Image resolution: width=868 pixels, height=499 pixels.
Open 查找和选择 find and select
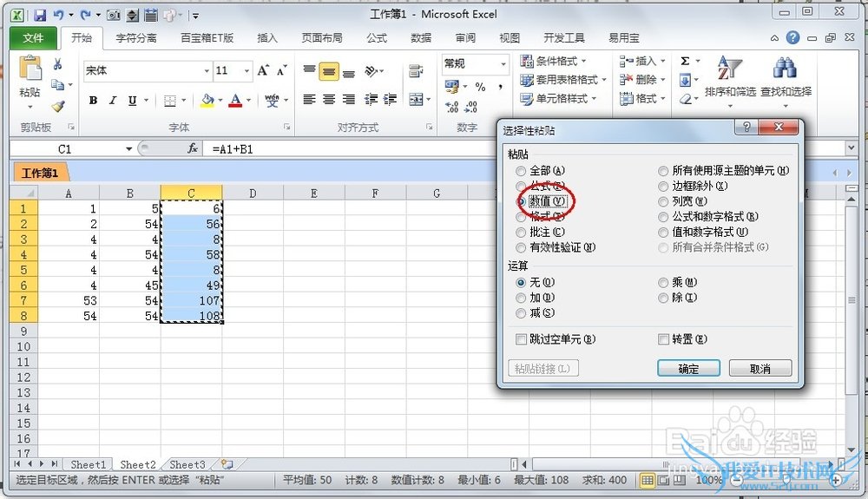(786, 81)
